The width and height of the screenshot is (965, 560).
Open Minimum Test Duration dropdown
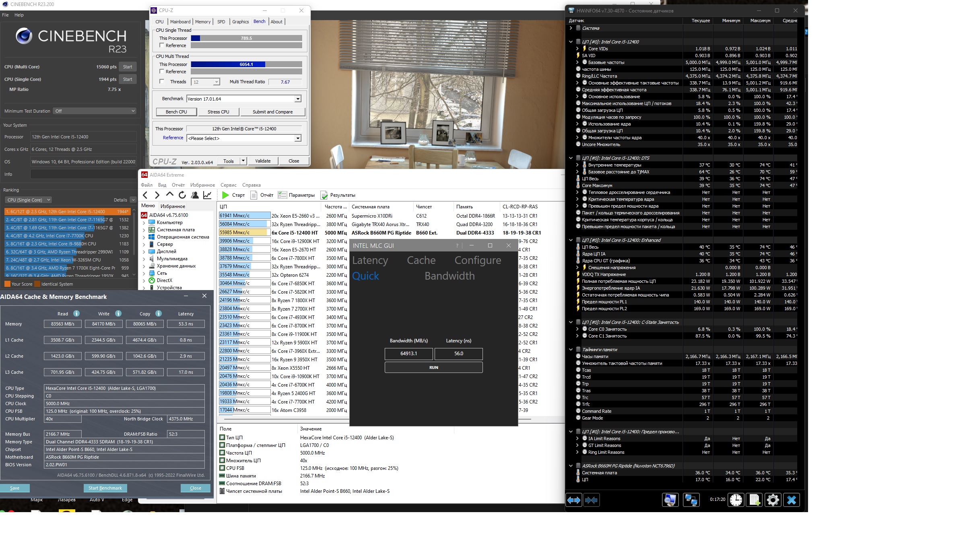[95, 111]
